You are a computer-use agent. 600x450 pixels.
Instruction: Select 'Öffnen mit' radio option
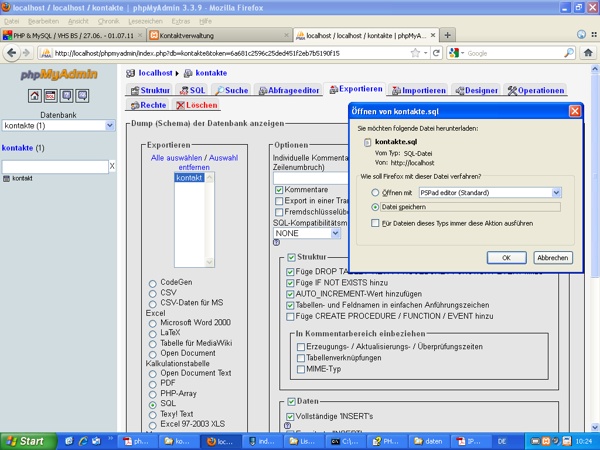coord(375,191)
